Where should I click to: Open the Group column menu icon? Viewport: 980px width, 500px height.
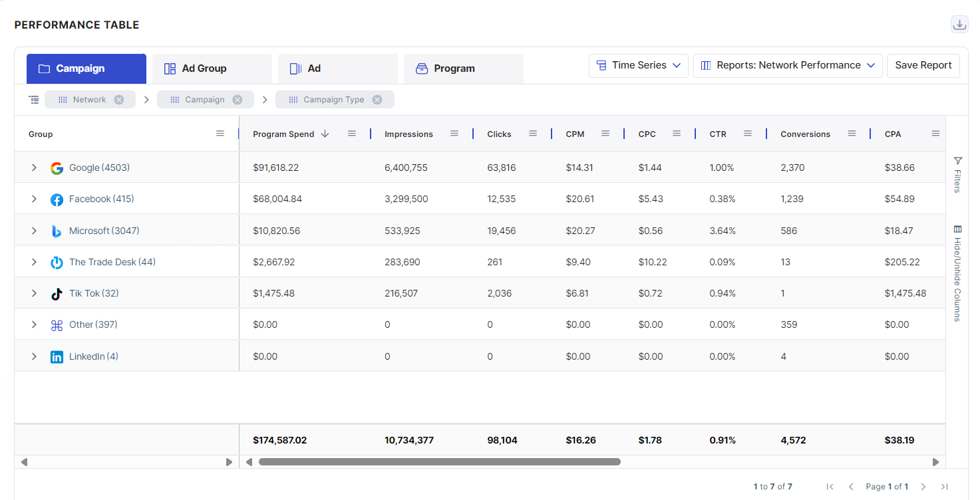click(220, 134)
